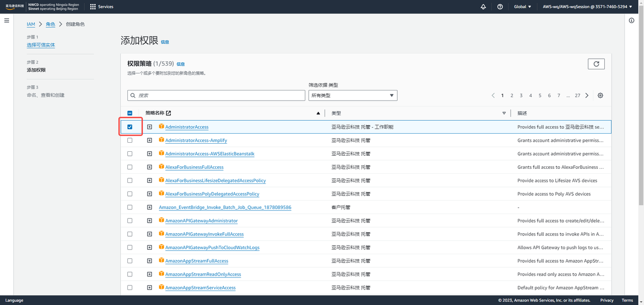Click the Services grid icon
The width and height of the screenshot is (644, 305).
point(93,7)
